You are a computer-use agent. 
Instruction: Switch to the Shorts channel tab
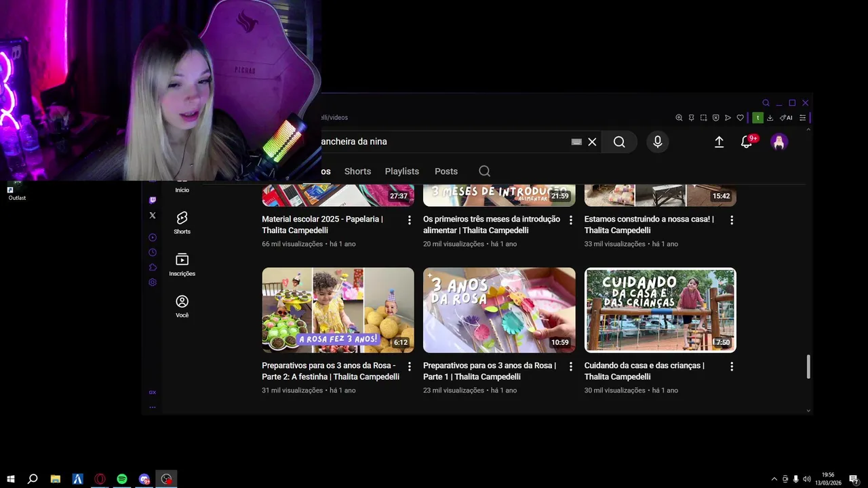coord(357,171)
